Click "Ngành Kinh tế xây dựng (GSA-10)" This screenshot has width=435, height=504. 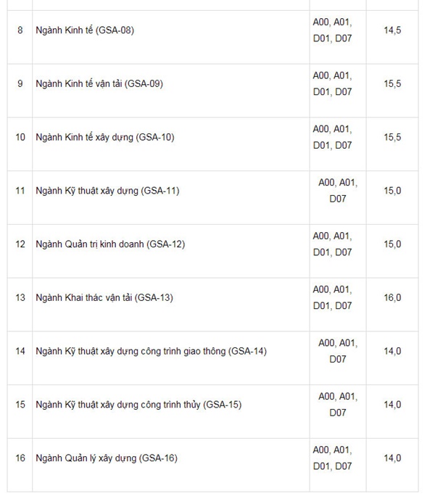coord(105,137)
